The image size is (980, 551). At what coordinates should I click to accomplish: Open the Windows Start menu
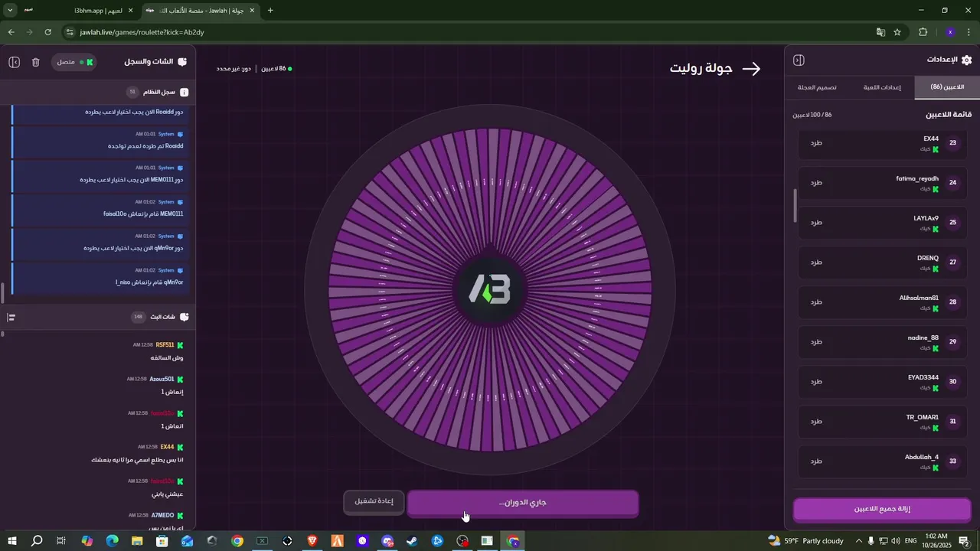coord(12,541)
